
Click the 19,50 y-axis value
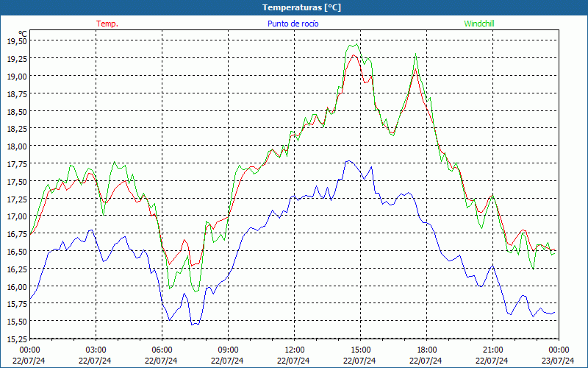pos(16,41)
